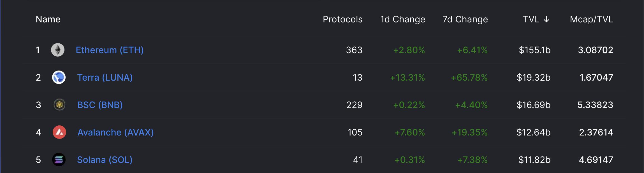Sort by 7d Change column
Image resolution: width=644 pixels, height=173 pixels.
pyautogui.click(x=465, y=19)
